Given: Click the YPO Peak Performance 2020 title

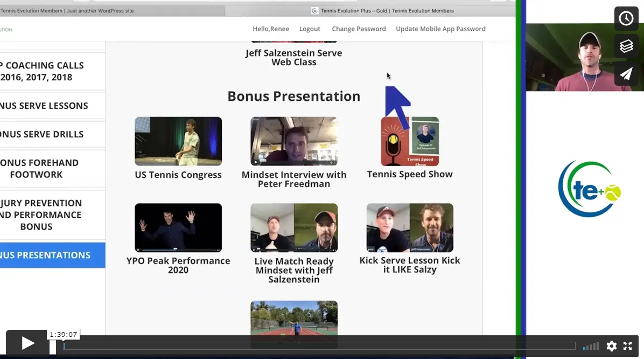Looking at the screenshot, I should click(x=178, y=265).
